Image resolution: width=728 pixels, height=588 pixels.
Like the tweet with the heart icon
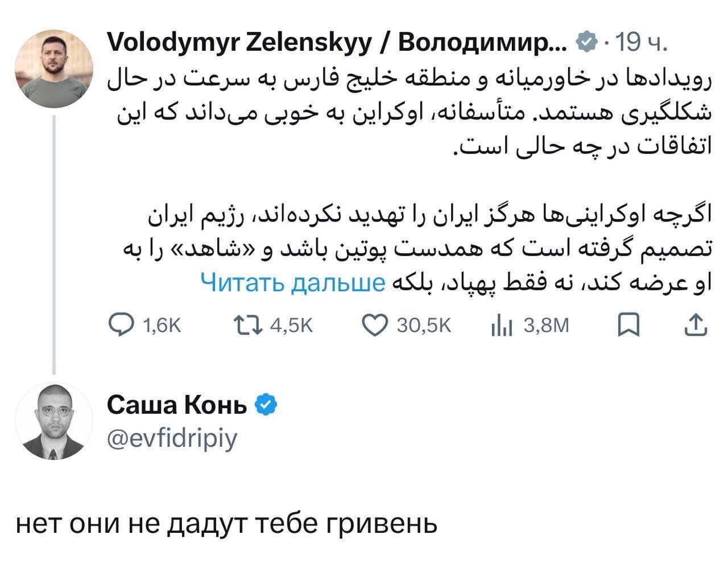click(374, 325)
